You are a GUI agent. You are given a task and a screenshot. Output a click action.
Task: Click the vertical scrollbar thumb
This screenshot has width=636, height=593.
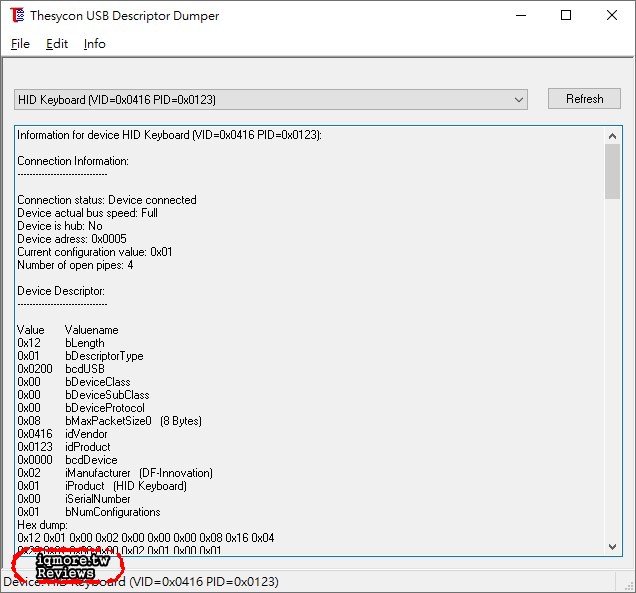pyautogui.click(x=612, y=172)
